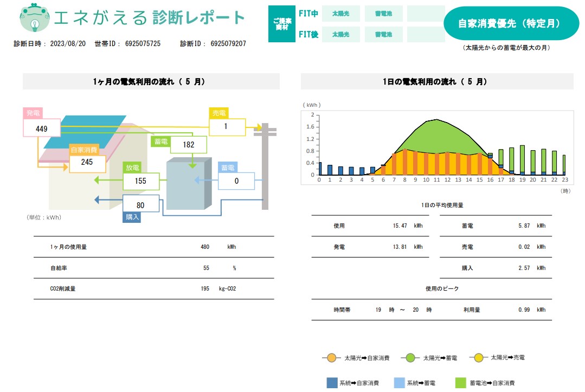Click 1ヶ月の使用量 value 480

[205, 247]
